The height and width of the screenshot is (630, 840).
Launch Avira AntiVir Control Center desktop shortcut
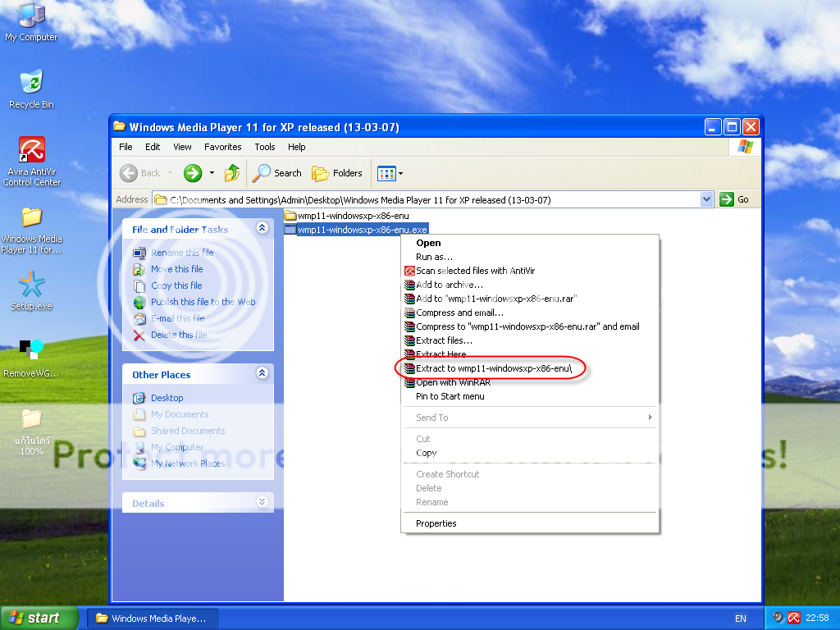point(32,161)
